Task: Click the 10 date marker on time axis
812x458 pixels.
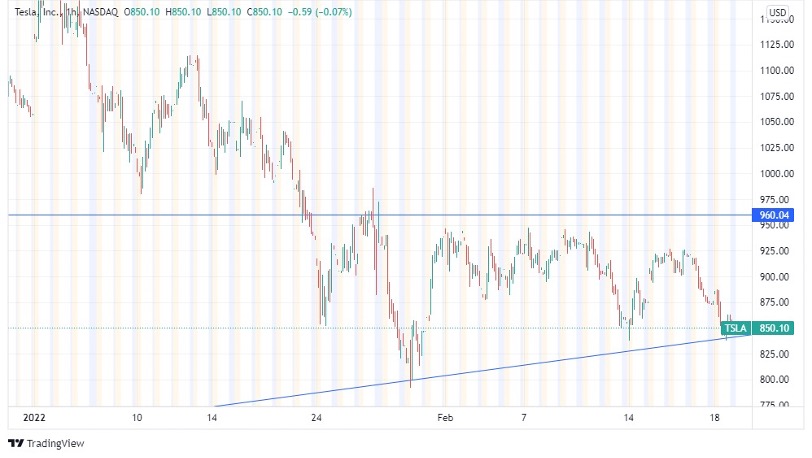Action: point(137,417)
